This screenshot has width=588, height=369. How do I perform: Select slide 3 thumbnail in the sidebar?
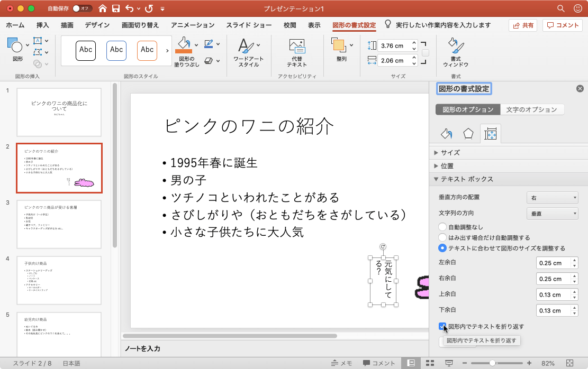tap(59, 224)
